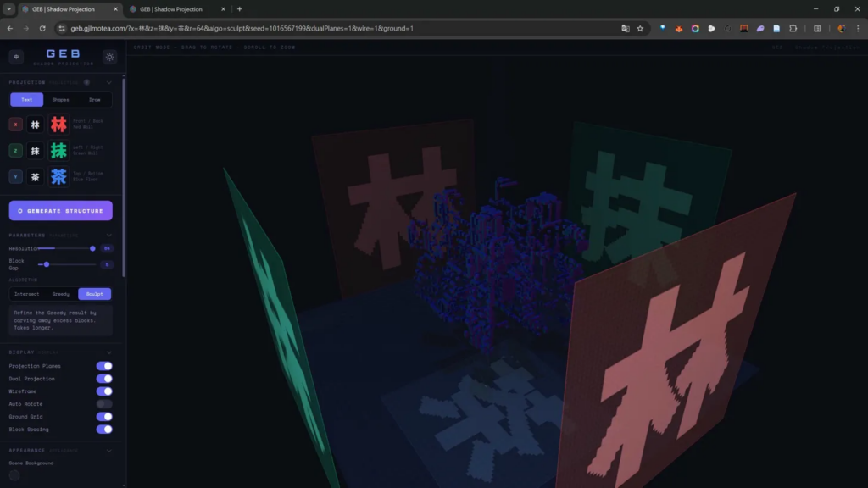
Task: Pick the Scene Background color swatch
Action: tap(14, 475)
